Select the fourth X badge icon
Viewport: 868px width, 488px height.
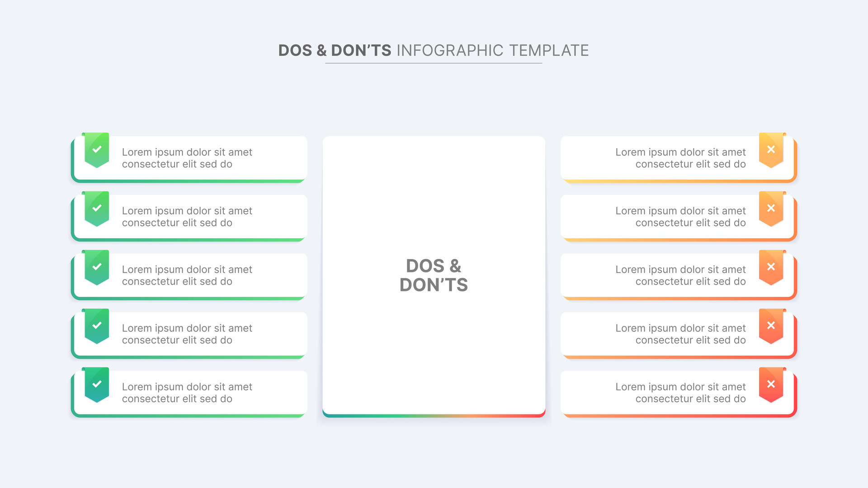(x=771, y=325)
